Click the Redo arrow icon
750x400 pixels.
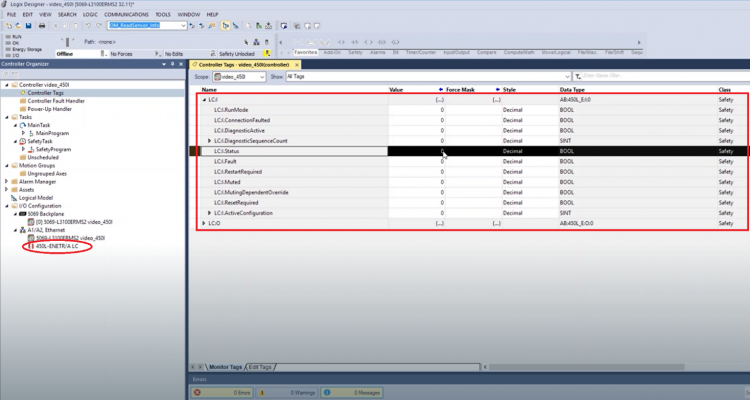click(99, 25)
